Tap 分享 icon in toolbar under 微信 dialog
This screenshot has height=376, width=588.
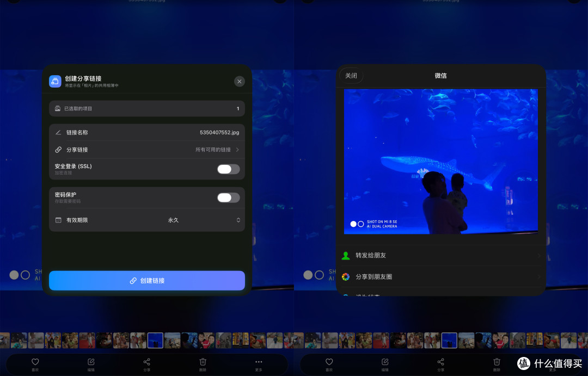[440, 362]
